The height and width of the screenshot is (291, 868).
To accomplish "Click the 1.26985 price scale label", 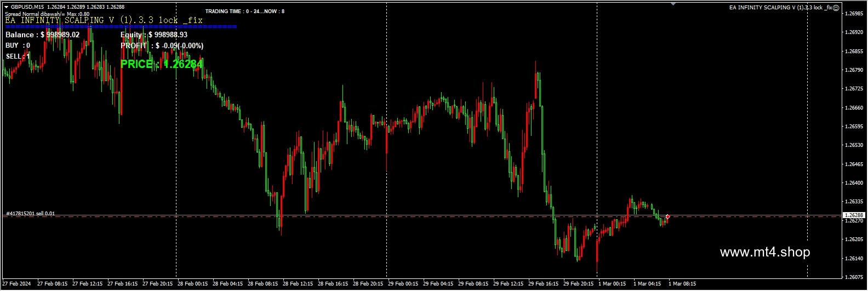I will tap(854, 13).
